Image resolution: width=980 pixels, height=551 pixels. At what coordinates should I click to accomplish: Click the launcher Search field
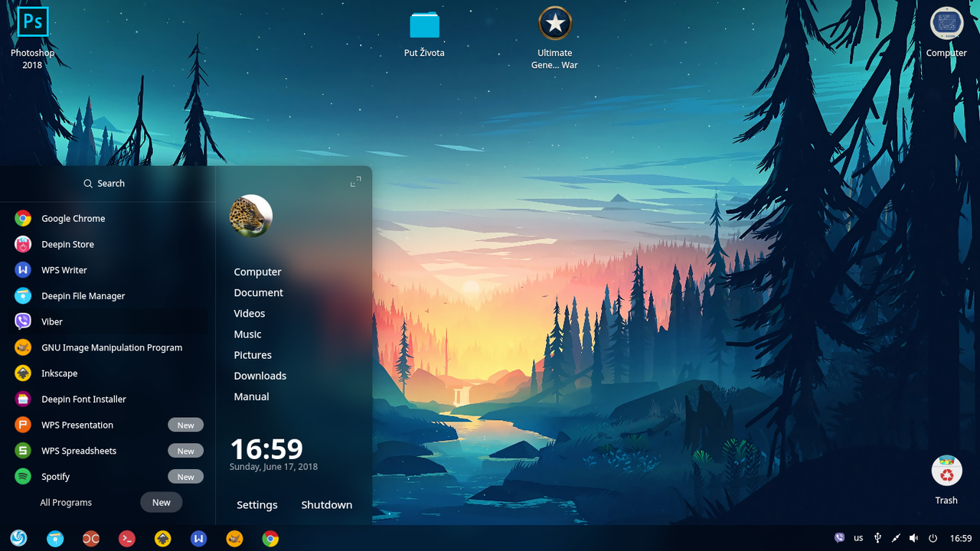105,184
